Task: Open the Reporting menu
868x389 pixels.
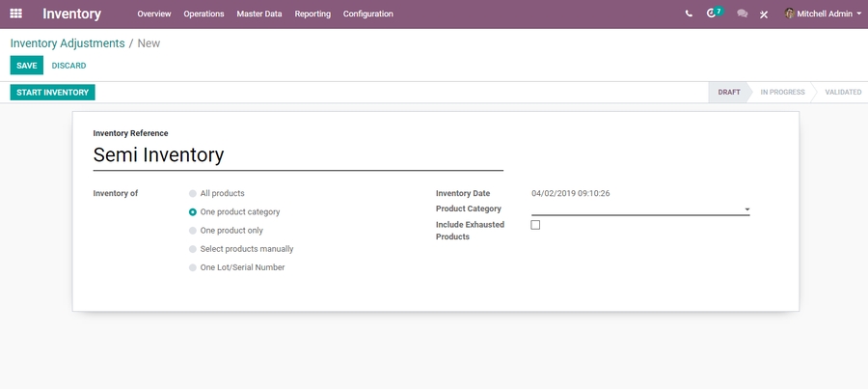Action: pyautogui.click(x=312, y=14)
